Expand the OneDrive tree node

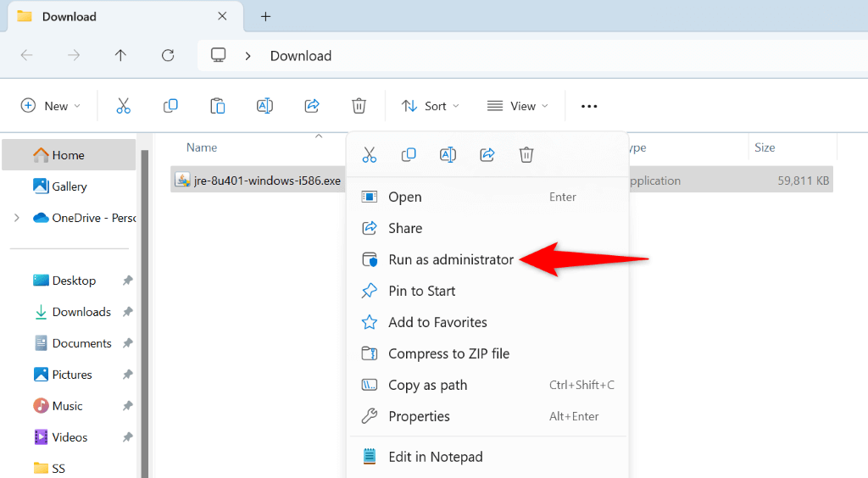tap(17, 218)
